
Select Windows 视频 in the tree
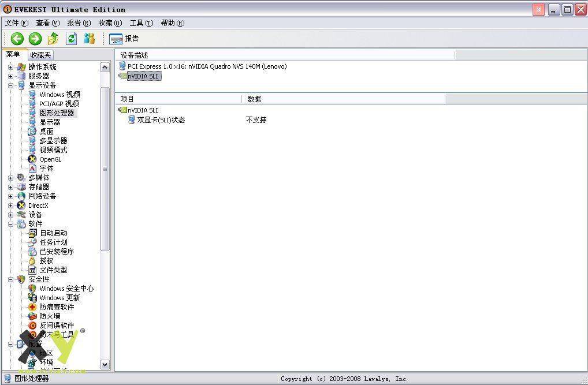click(59, 95)
